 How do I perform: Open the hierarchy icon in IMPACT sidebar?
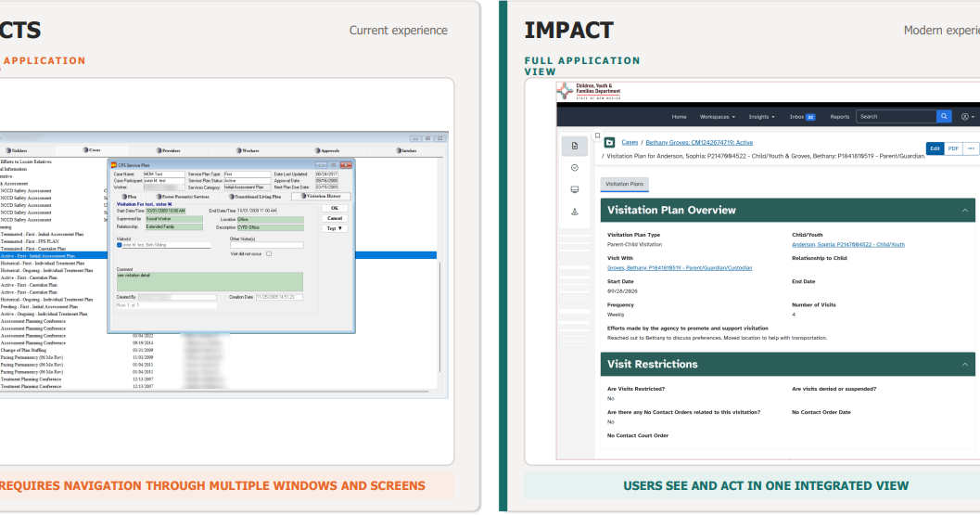(x=575, y=212)
